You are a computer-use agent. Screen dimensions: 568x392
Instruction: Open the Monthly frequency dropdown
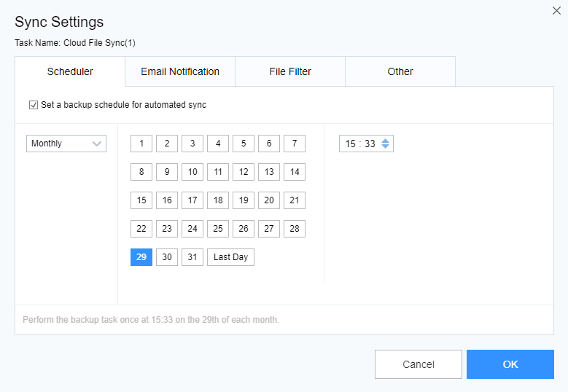(x=66, y=144)
